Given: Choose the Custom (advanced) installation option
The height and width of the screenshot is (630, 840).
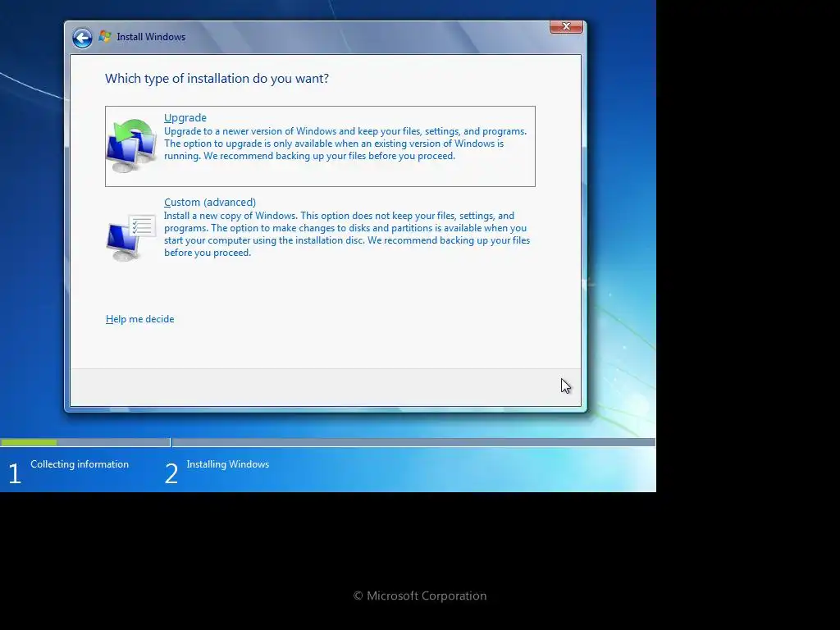Looking at the screenshot, I should point(320,229).
